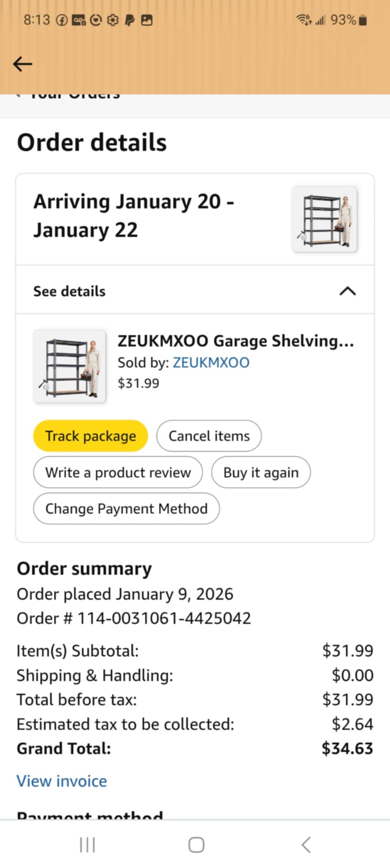This screenshot has height=868, width=390.
Task: Open the ZEUKMXOO seller link
Action: coord(211,362)
